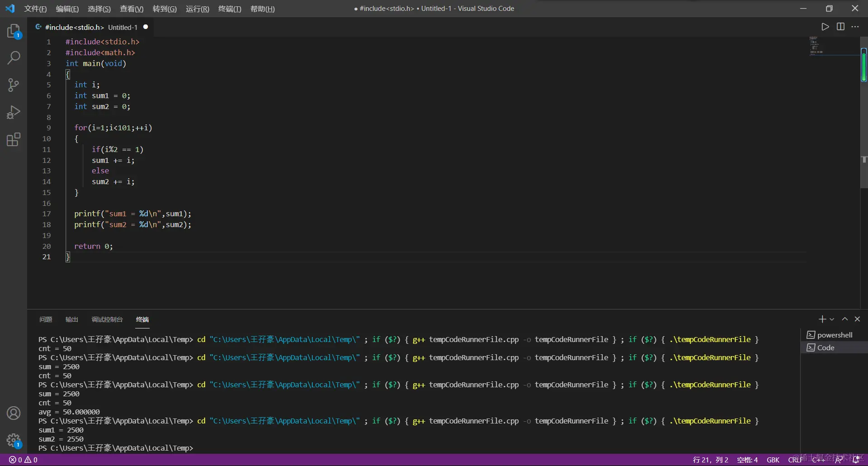868x466 pixels.
Task: Click the 'avg = 50.000000' terminal output
Action: [69, 412]
